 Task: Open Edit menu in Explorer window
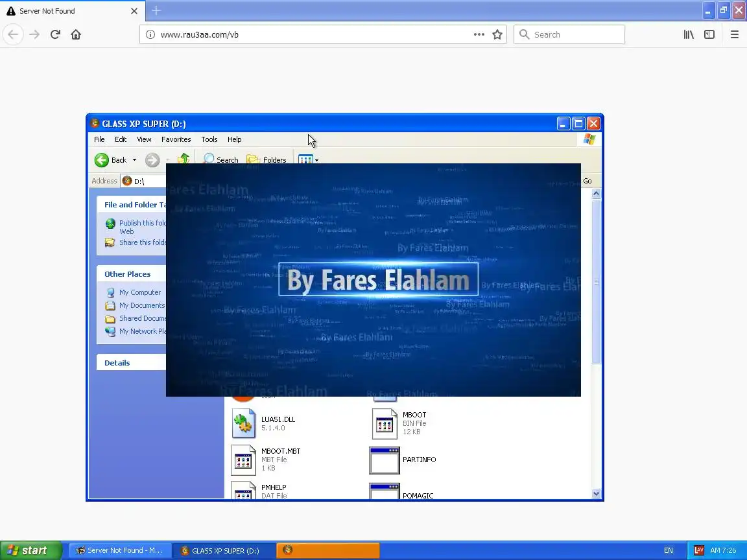(x=121, y=139)
